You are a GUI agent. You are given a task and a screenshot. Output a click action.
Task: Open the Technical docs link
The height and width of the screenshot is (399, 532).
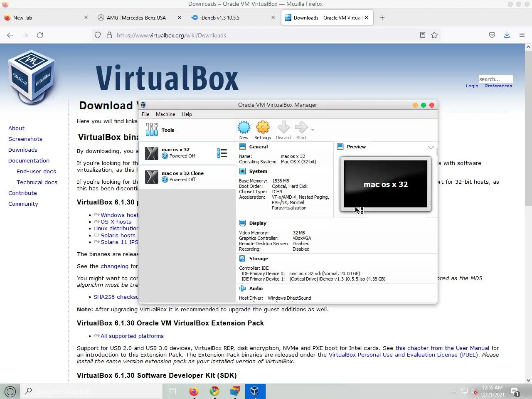[37, 182]
